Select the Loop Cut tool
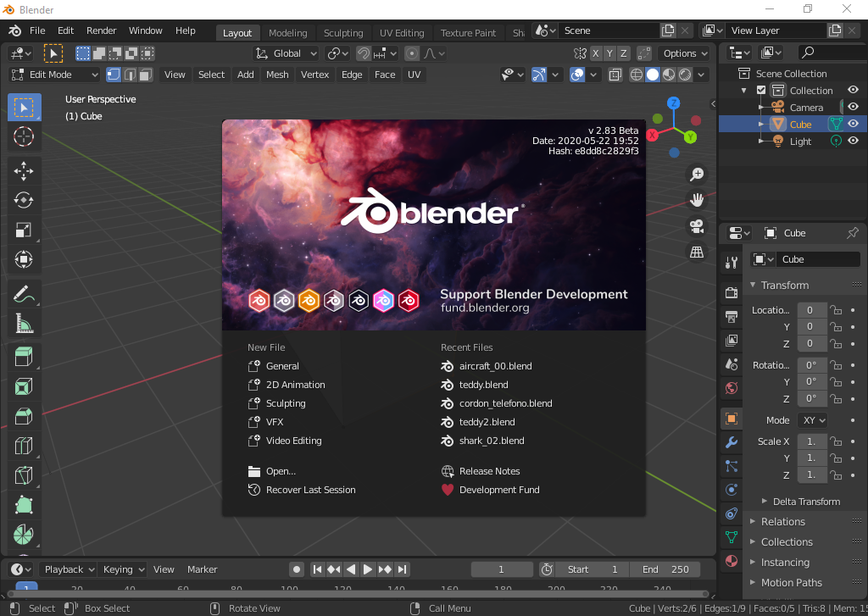 point(23,446)
